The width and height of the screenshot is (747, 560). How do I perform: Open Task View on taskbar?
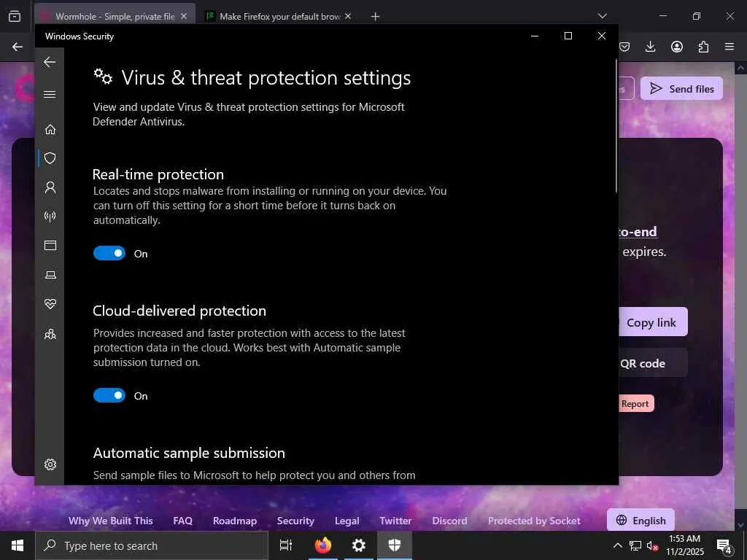[x=286, y=545]
